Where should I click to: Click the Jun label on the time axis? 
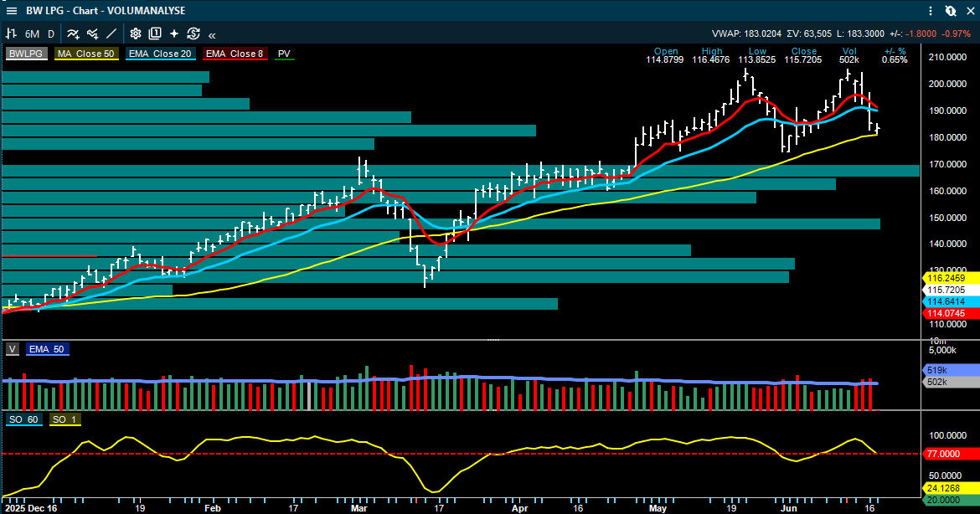[789, 508]
